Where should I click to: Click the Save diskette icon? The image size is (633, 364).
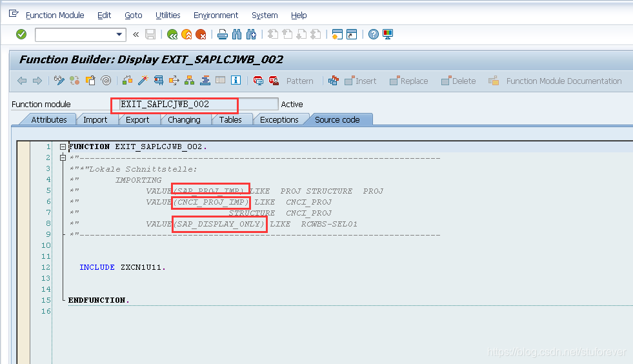pos(150,34)
